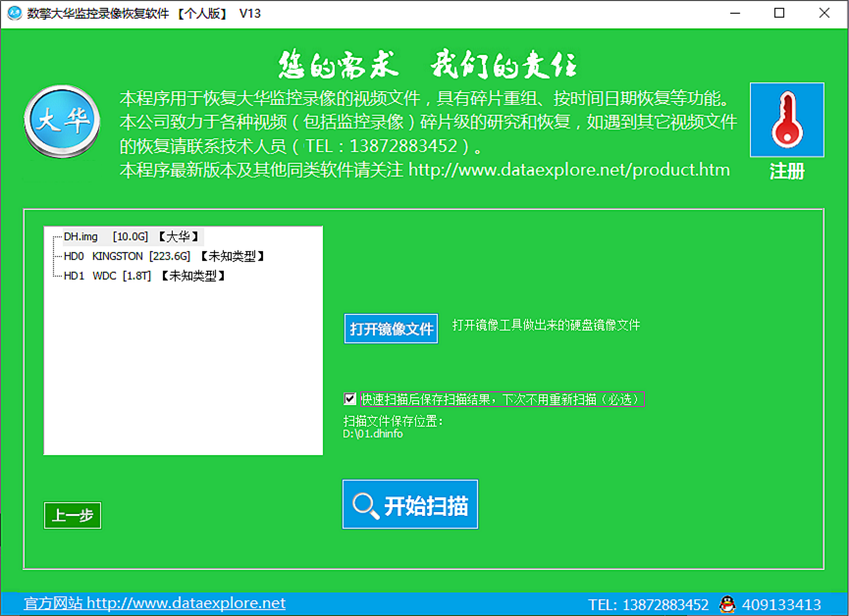Click footer TEL: 13872883452
Screen dimensions: 849x616
click(648, 604)
